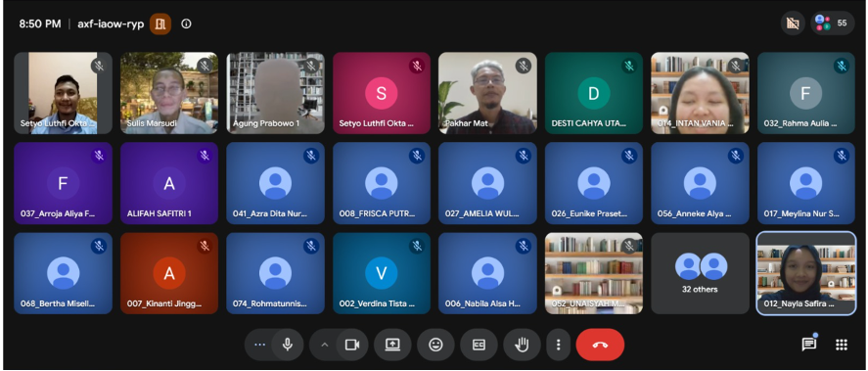The image size is (868, 371).
Task: Select Pakhar Mat video tile
Action: tap(487, 93)
